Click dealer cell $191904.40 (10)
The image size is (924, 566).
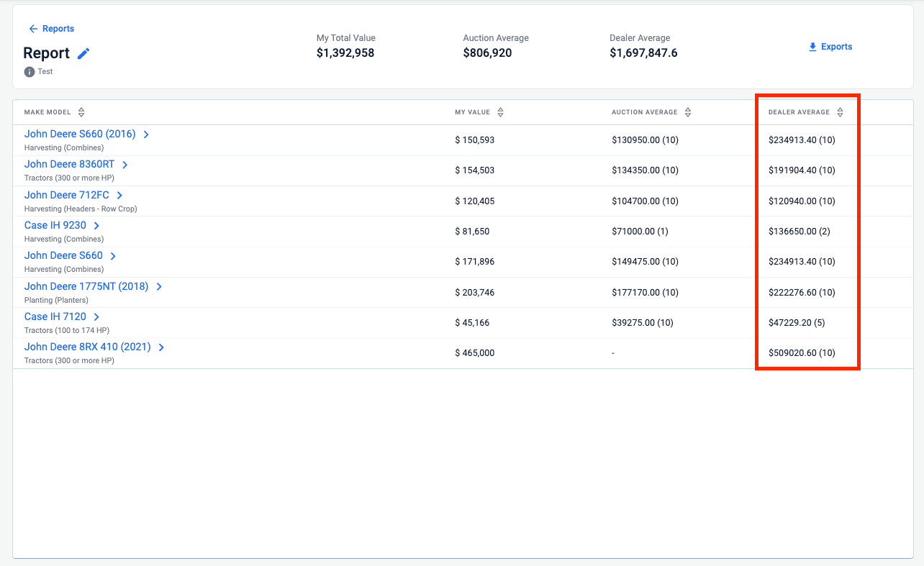point(802,170)
